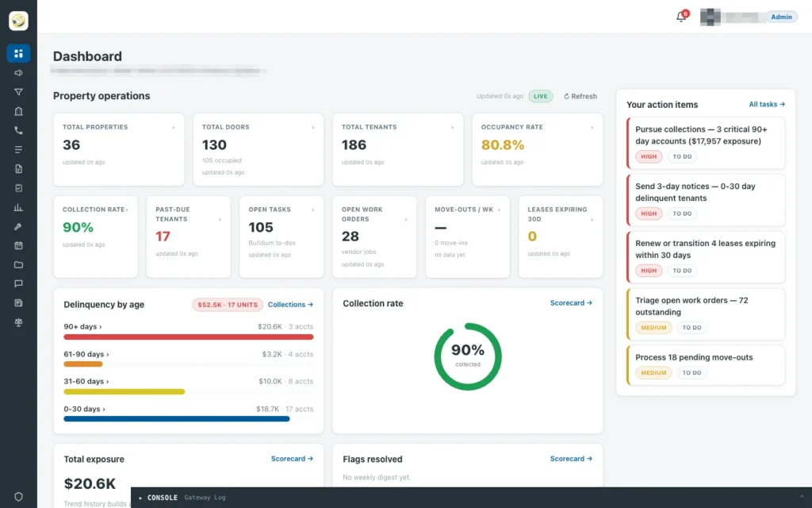Open the Pursue collections action item

pyautogui.click(x=706, y=143)
